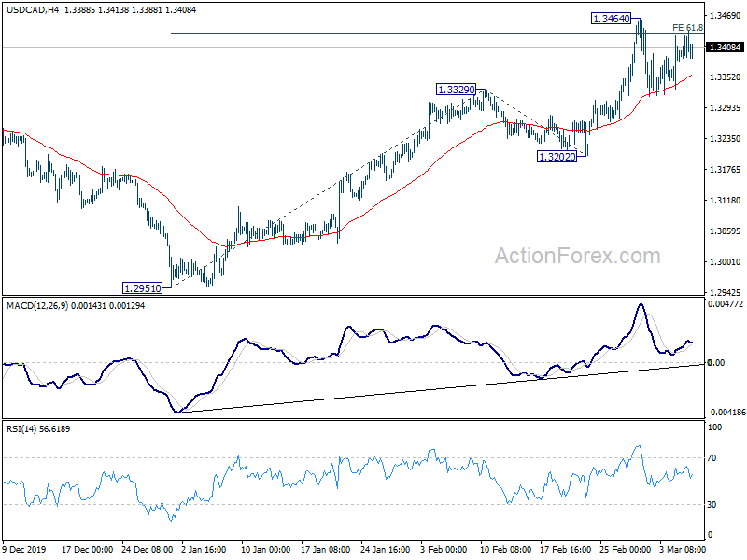
Task: Click the 10 Feb 08:00 date label
Action: pos(505,549)
